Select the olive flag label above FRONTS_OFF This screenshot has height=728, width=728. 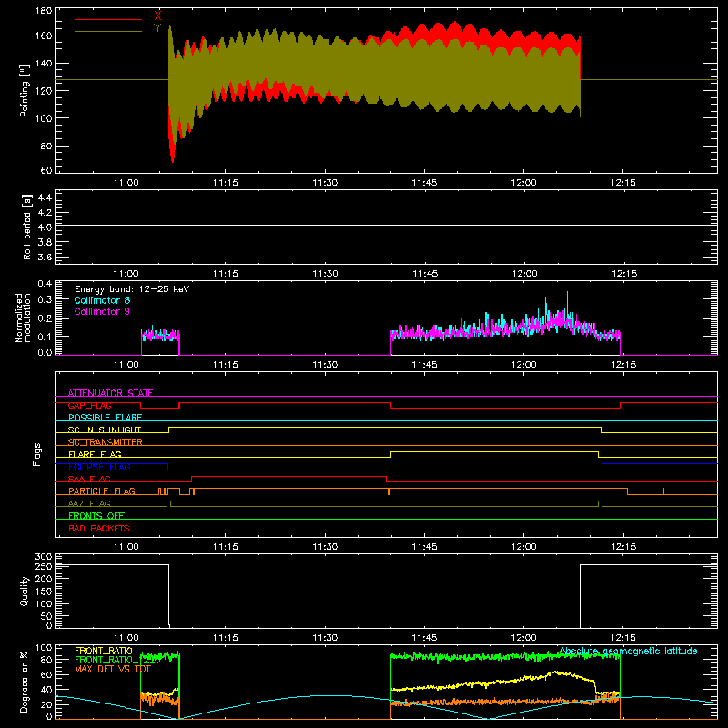point(89,503)
